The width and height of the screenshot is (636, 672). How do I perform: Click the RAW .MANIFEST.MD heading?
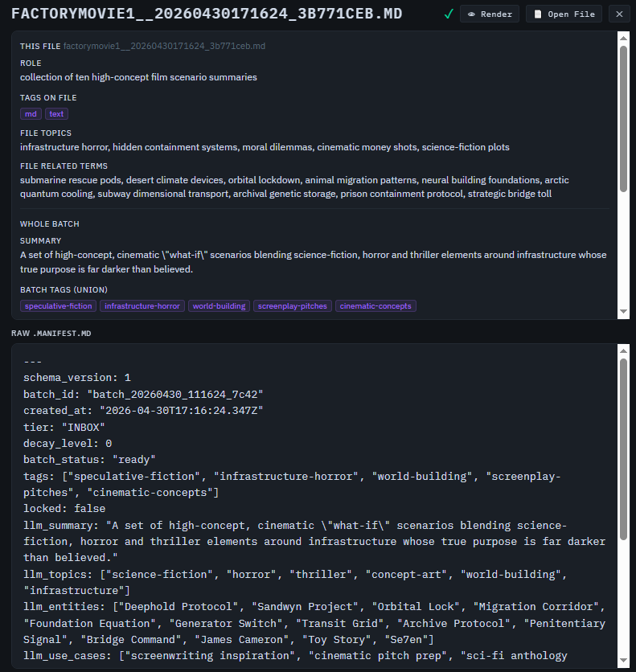point(51,334)
